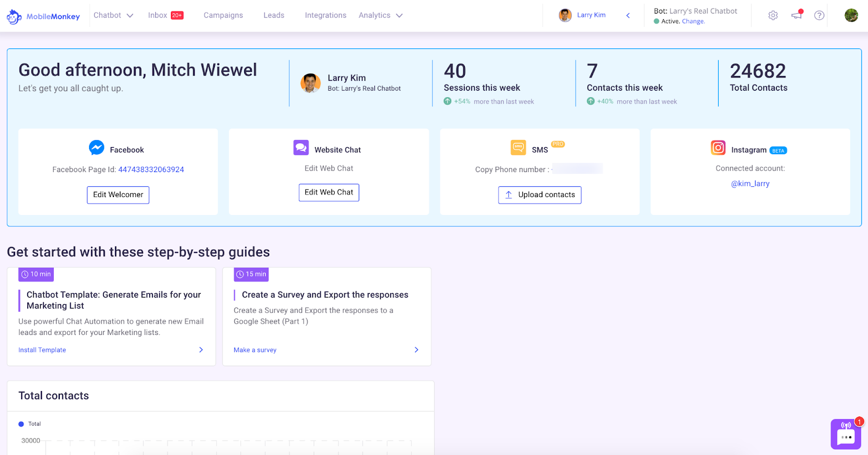Click the Change bot link
Viewport: 868px width, 455px height.
coord(693,21)
